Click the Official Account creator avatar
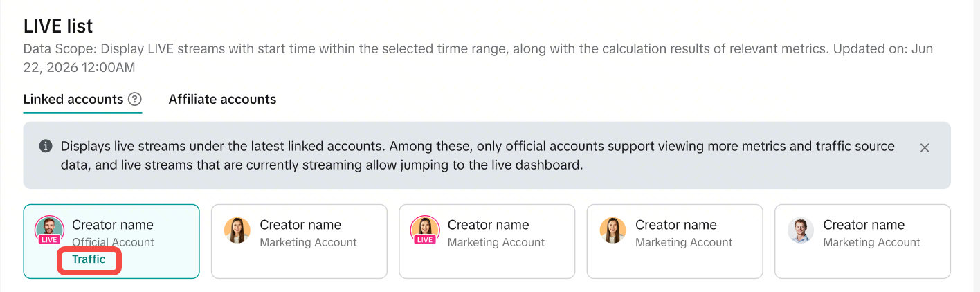This screenshot has width=980, height=292. (49, 228)
